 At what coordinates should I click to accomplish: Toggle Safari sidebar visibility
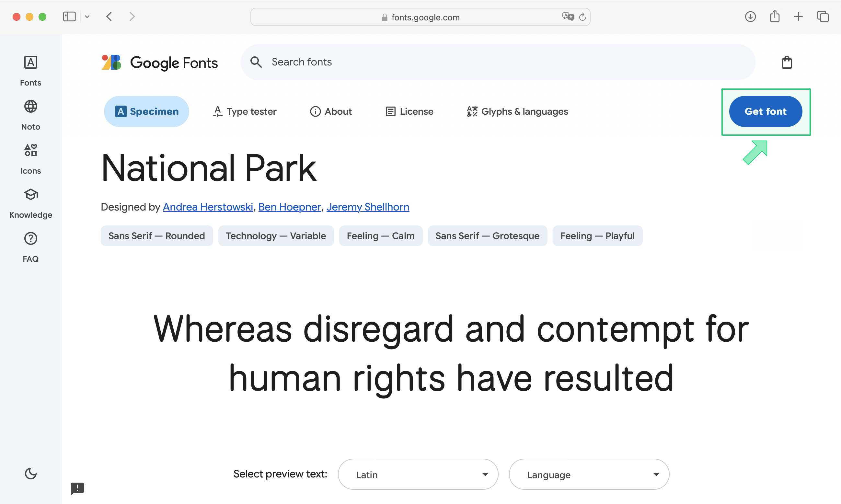pyautogui.click(x=69, y=17)
